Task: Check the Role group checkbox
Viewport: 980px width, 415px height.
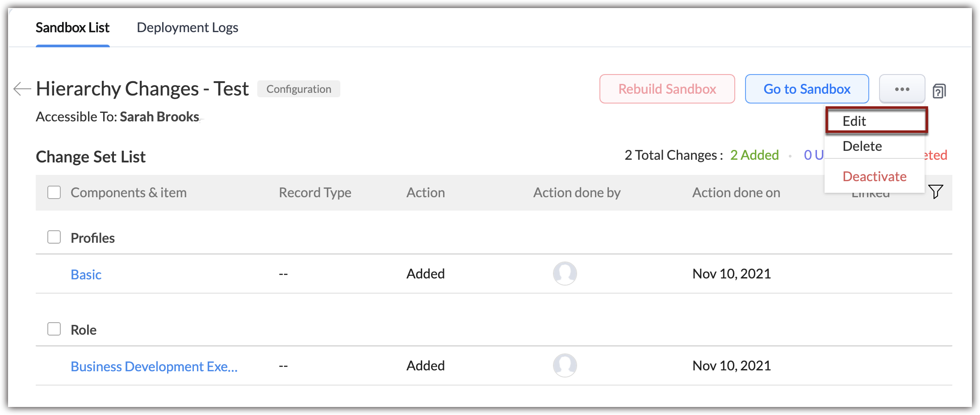Action: 54,329
